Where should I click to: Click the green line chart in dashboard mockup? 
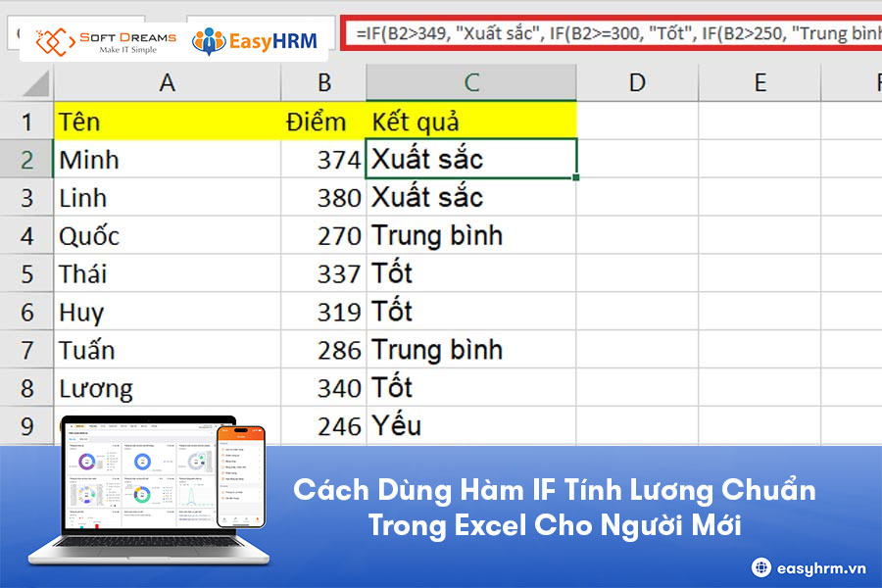tap(191, 497)
